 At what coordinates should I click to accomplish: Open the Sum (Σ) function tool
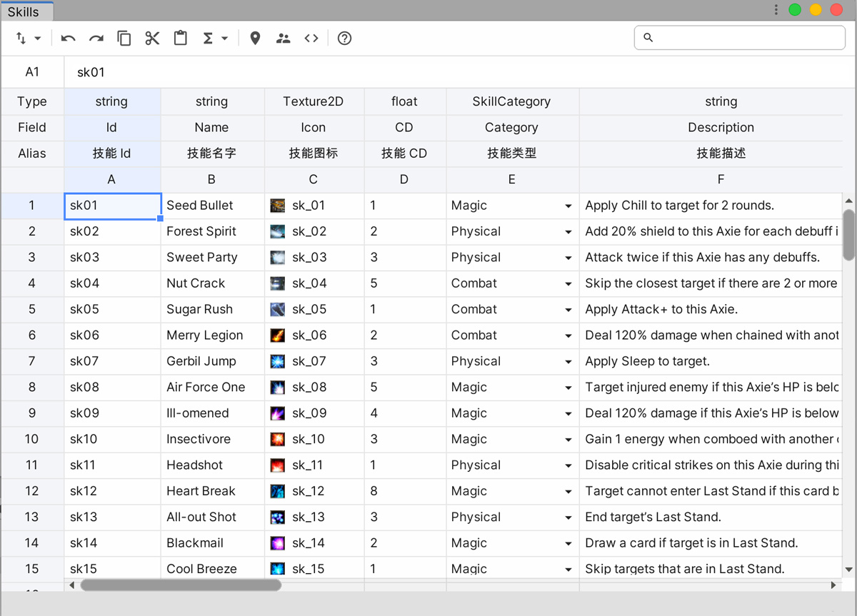pos(209,38)
